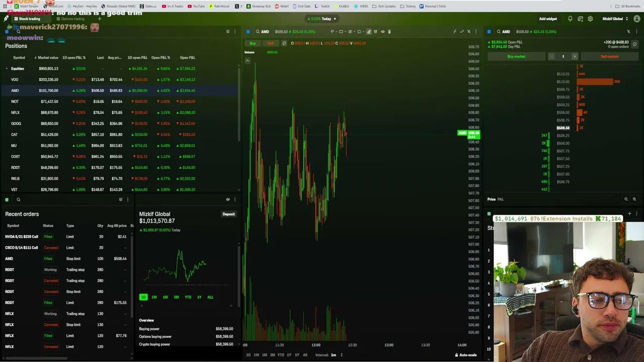The width and height of the screenshot is (644, 362).
Task: Click the order quantity input field
Action: coord(563,56)
